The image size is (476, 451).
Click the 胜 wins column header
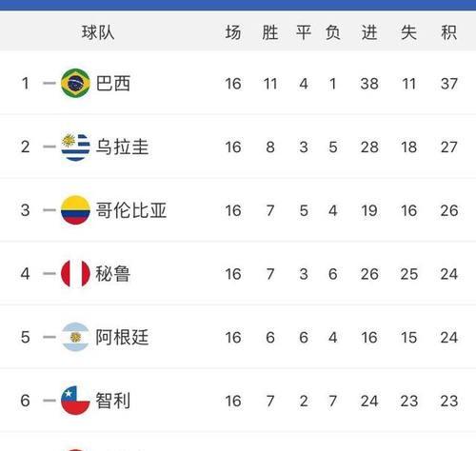pyautogui.click(x=270, y=32)
